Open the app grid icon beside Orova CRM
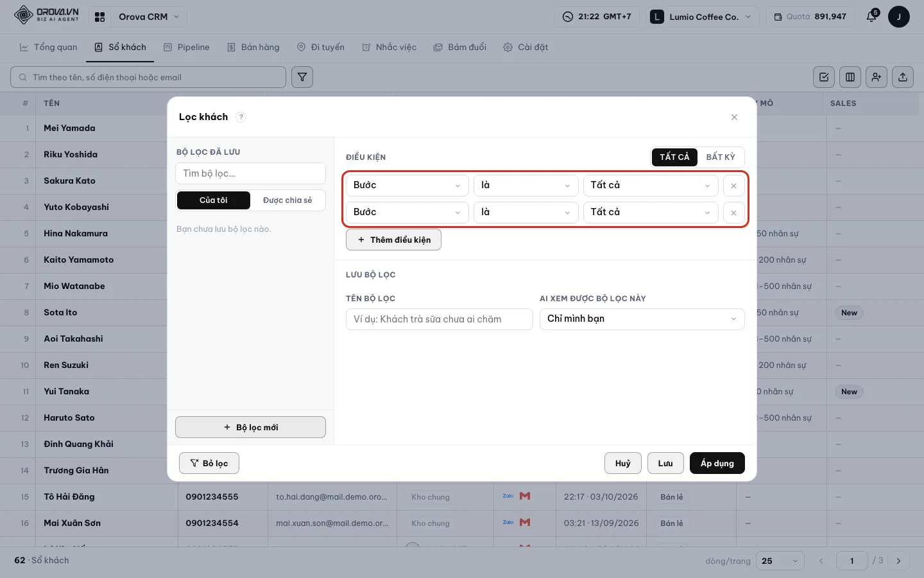This screenshot has height=578, width=924. click(99, 17)
